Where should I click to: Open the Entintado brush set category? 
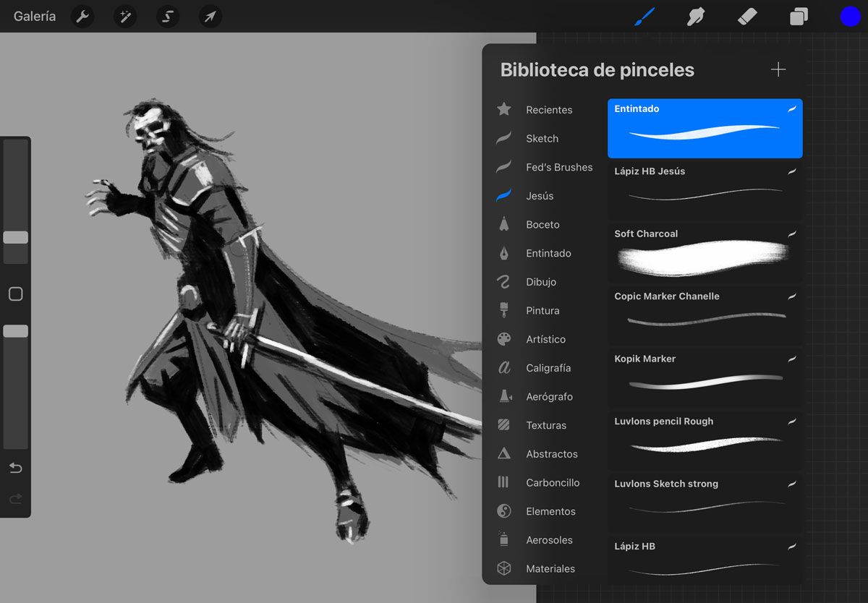pos(548,253)
